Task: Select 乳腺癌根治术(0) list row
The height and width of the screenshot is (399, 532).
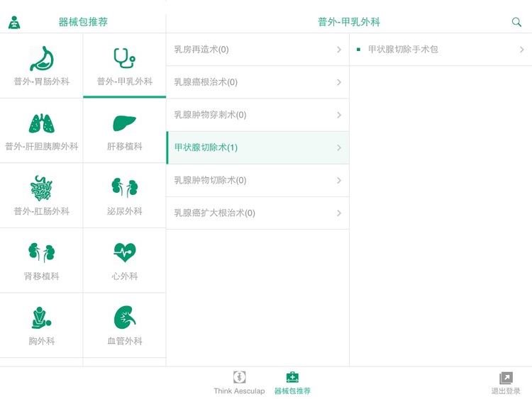Action: (258, 82)
